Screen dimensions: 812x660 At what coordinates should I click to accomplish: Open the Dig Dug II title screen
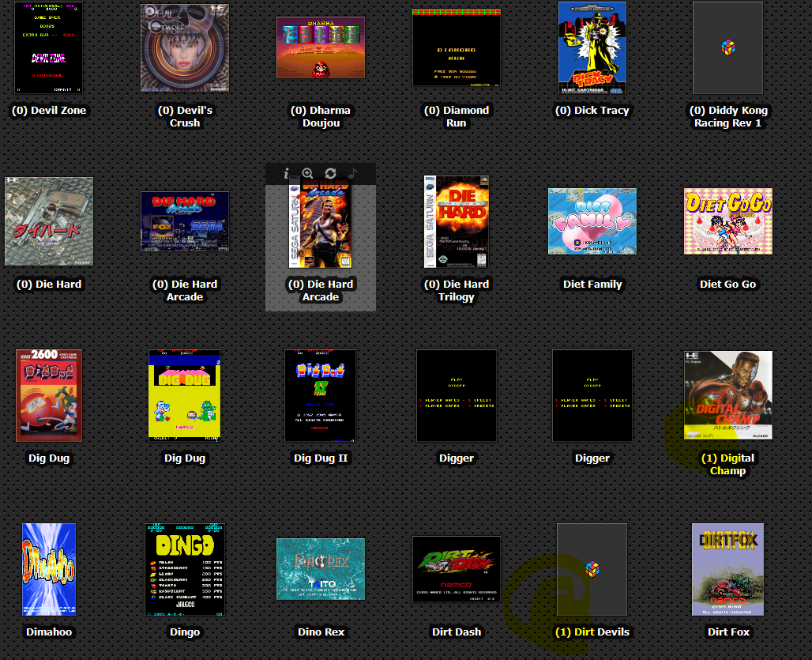pyautogui.click(x=321, y=395)
